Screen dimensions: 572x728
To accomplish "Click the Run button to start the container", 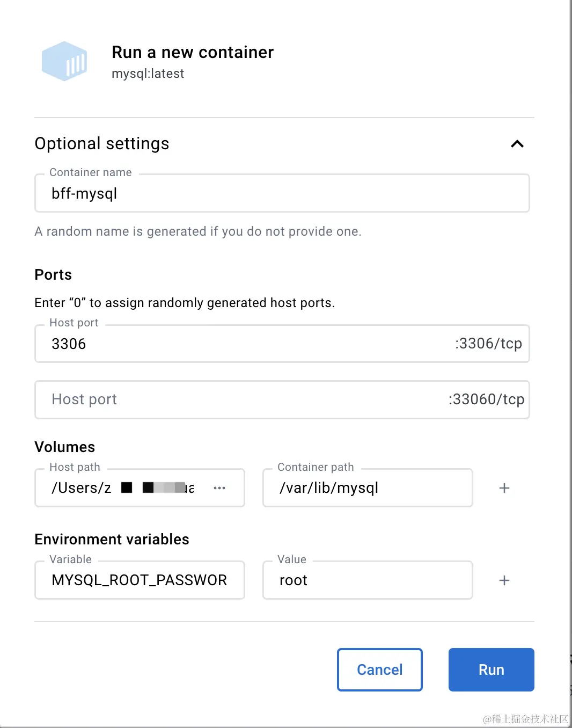I will 490,669.
